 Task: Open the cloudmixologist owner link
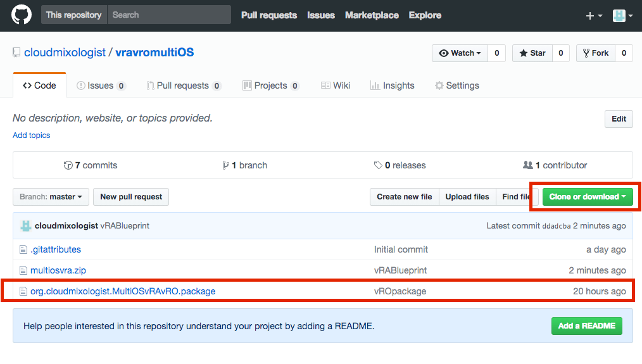(x=65, y=53)
